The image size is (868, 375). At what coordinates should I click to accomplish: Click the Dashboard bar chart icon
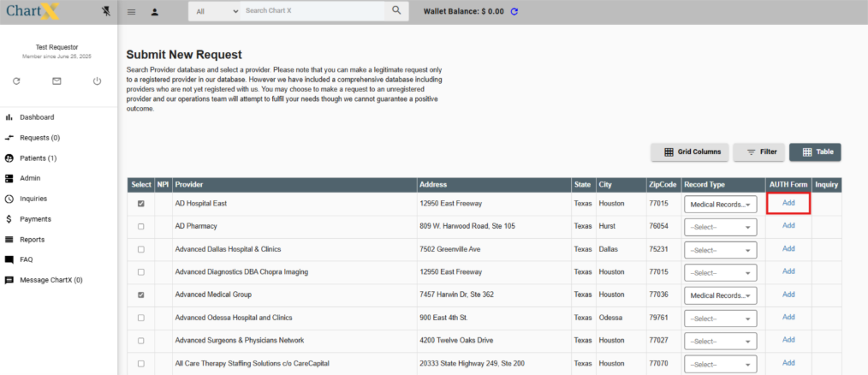(9, 117)
